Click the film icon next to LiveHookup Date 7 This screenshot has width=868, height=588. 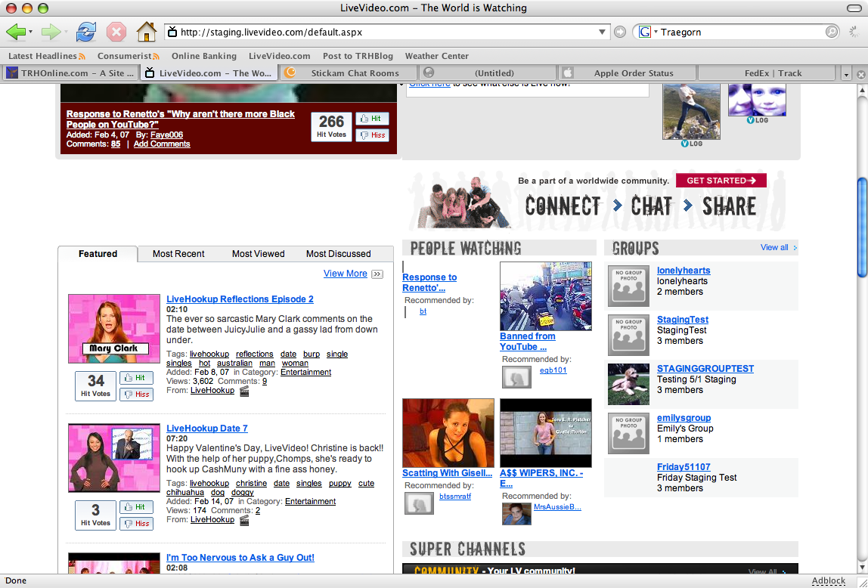click(x=244, y=521)
